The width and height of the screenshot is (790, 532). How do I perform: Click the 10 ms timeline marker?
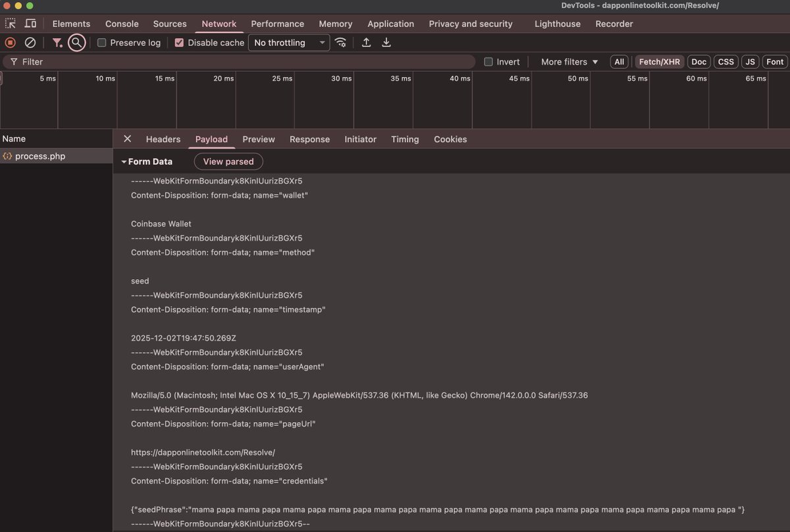click(105, 78)
